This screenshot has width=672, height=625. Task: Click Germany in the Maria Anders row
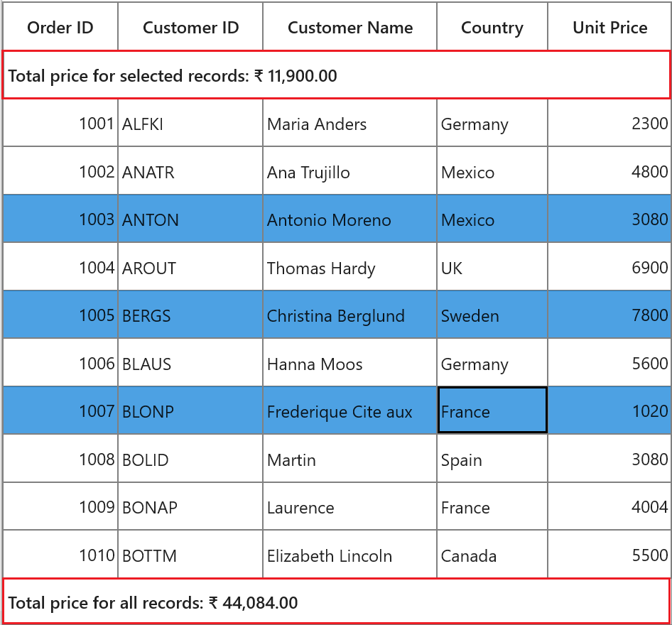click(x=492, y=123)
